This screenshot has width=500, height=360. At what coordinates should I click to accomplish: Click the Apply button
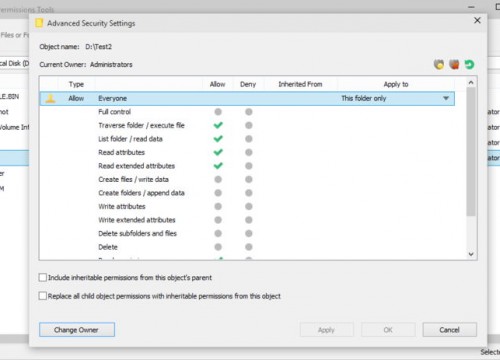326,330
